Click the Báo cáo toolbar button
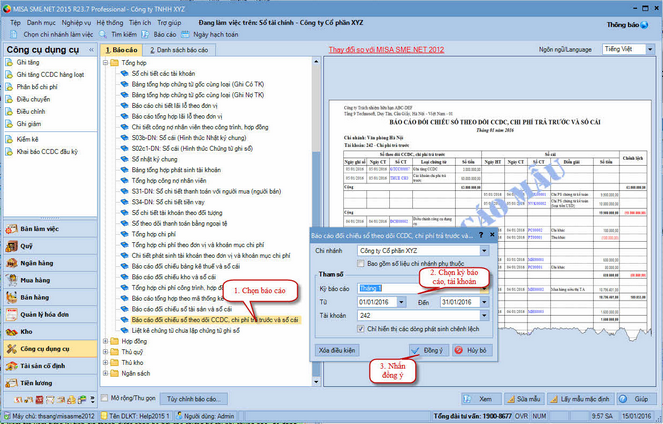663x424 pixels. [x=159, y=34]
